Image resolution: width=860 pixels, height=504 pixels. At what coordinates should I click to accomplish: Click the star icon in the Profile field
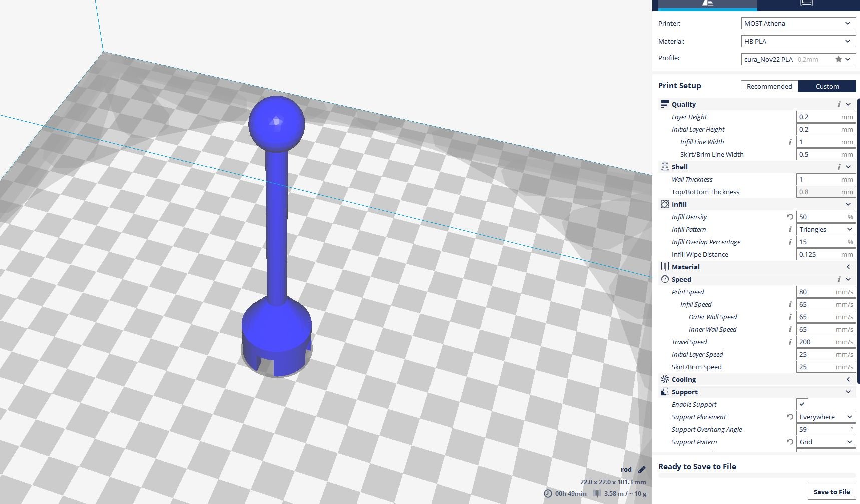838,59
